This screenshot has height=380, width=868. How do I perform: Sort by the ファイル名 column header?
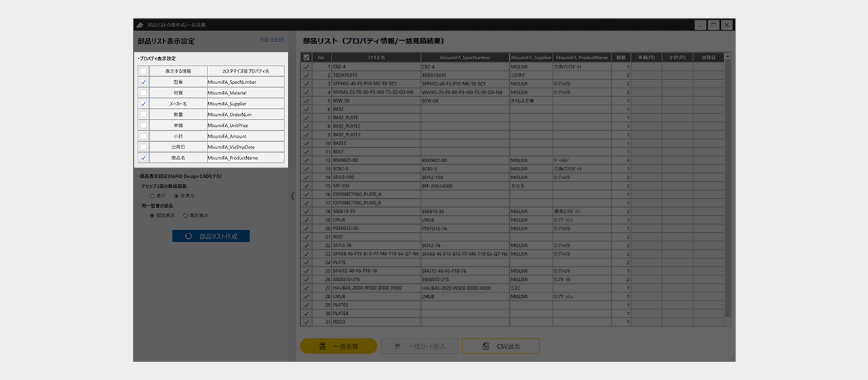(x=375, y=58)
